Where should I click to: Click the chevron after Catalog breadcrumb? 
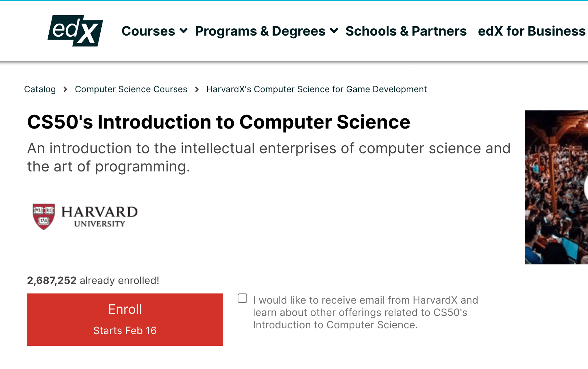click(x=65, y=89)
